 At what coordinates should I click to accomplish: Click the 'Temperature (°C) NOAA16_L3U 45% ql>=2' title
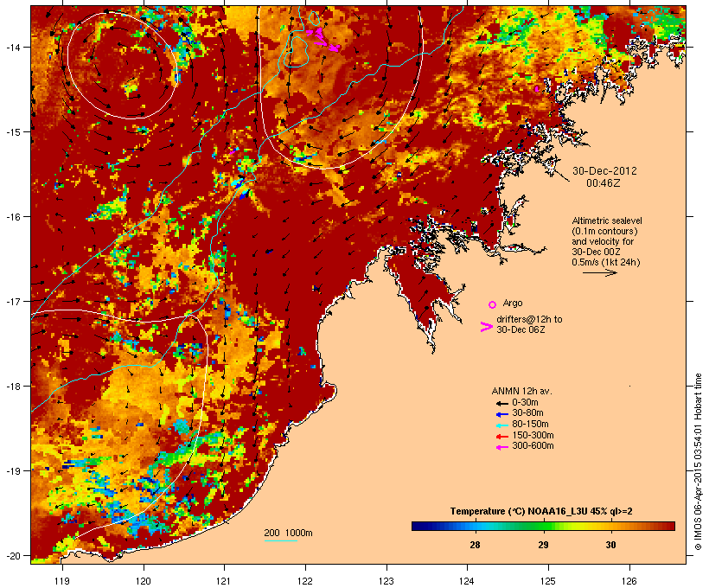pos(541,512)
